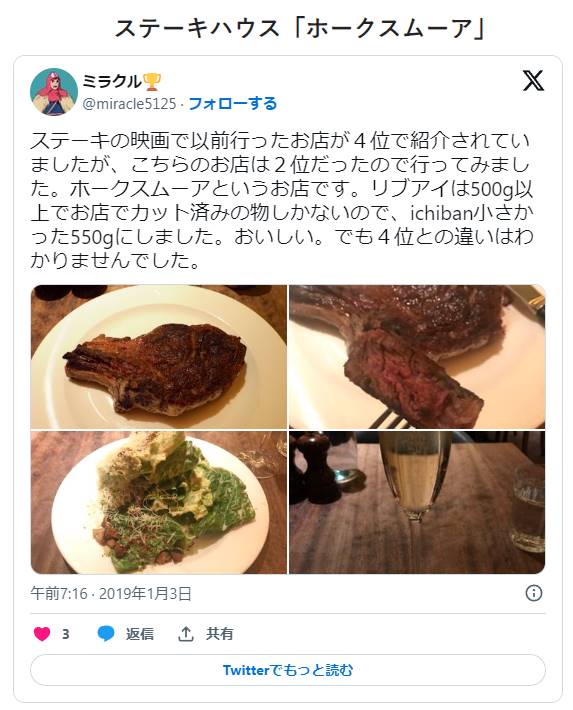Click the like count number 3
Viewport: 573px width, 710px height.
click(x=66, y=634)
